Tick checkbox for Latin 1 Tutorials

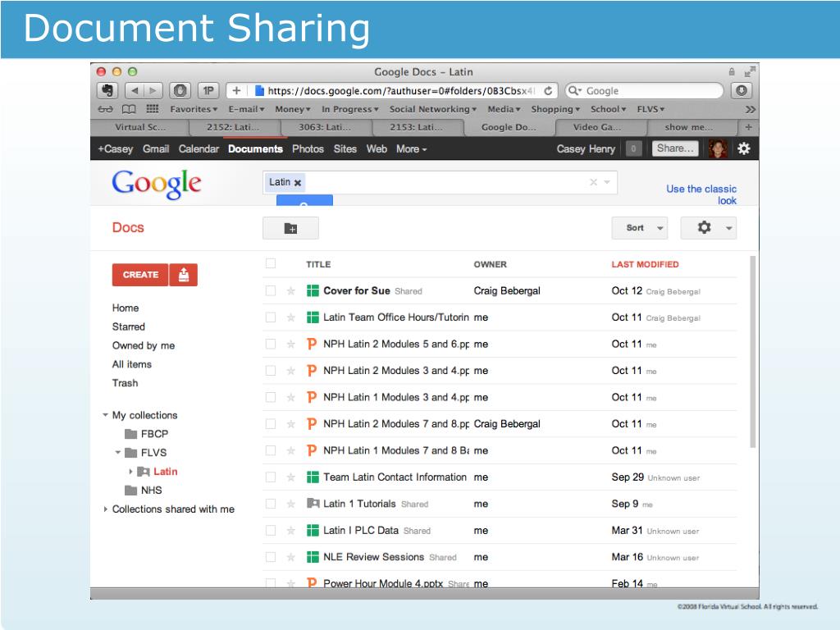point(271,504)
